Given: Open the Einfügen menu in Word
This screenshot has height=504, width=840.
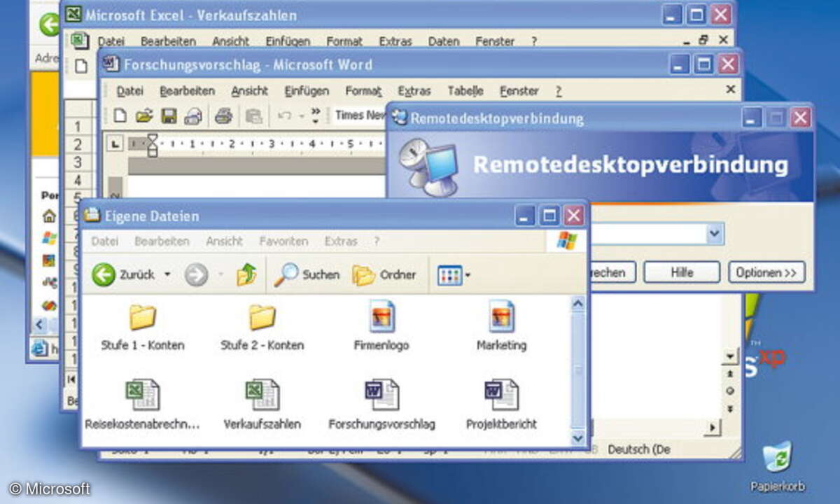Looking at the screenshot, I should pyautogui.click(x=307, y=91).
